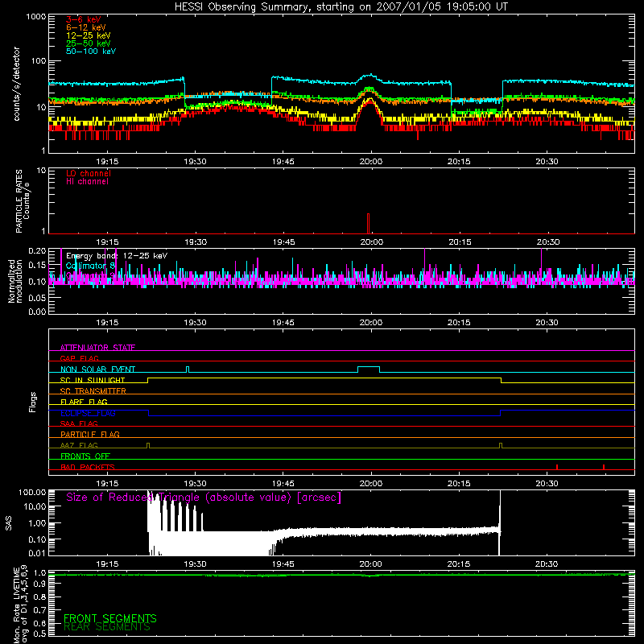Click the 100.00 y-axis value on SAS plot
The width and height of the screenshot is (644, 644).
coord(32,493)
